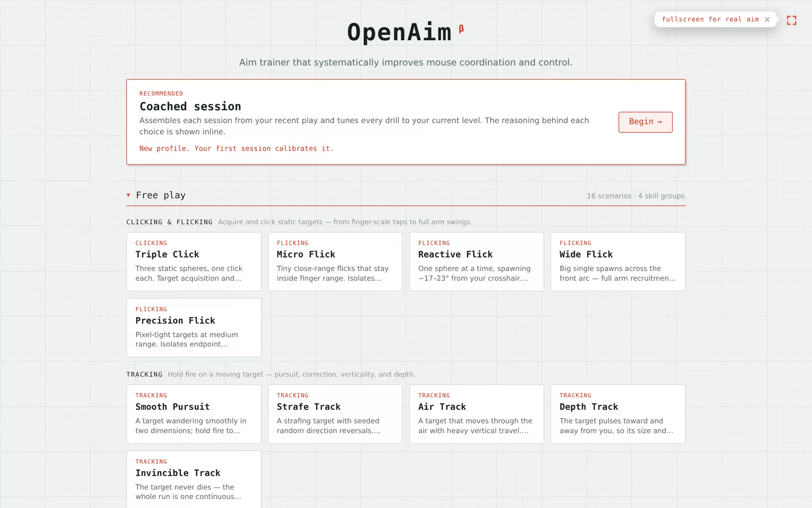This screenshot has width=812, height=508.
Task: Enter fullscreen mode via corner icon
Action: point(791,20)
